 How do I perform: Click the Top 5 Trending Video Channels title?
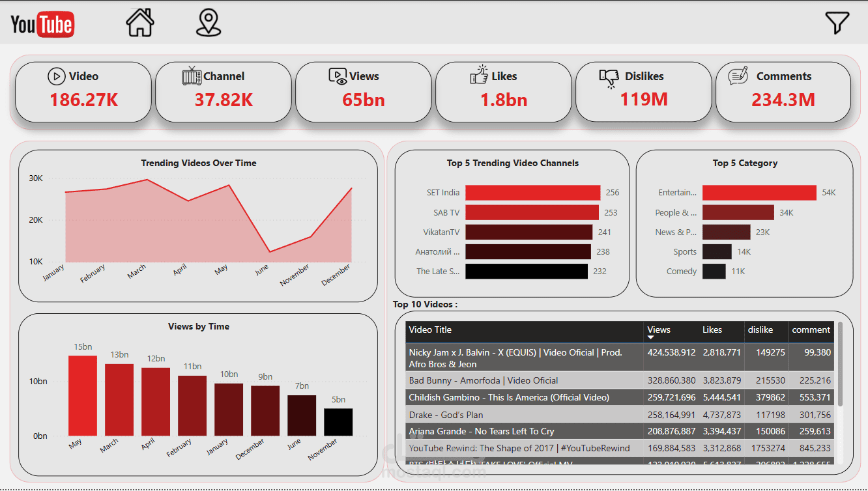[x=513, y=163]
